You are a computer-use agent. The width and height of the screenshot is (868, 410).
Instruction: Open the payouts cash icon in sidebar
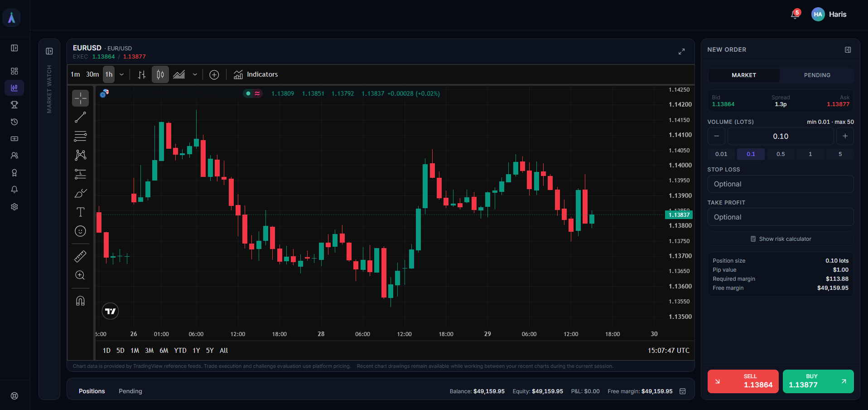14,139
